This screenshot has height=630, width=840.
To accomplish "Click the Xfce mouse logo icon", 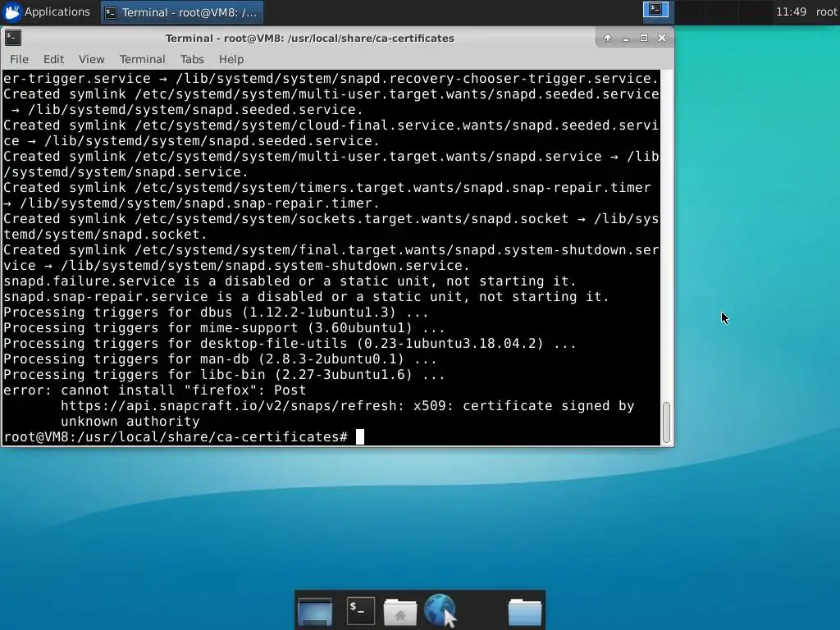I will tap(11, 11).
